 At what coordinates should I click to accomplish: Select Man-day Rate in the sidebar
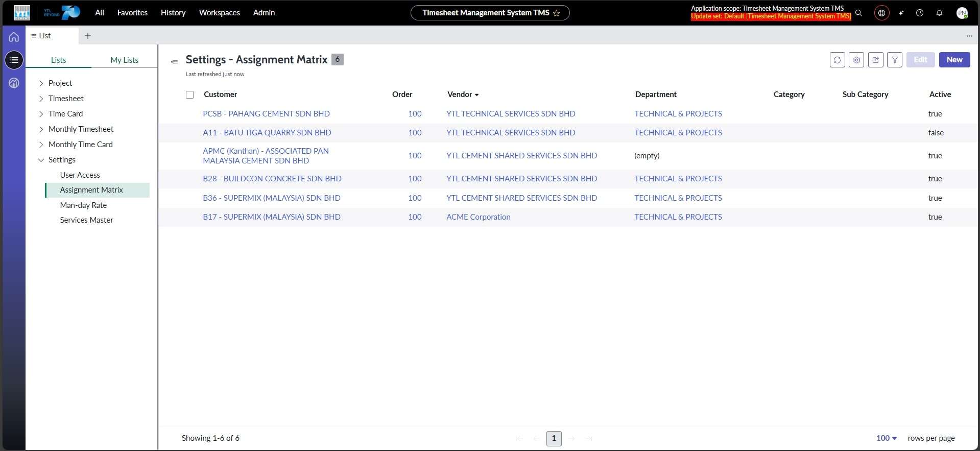click(x=83, y=205)
